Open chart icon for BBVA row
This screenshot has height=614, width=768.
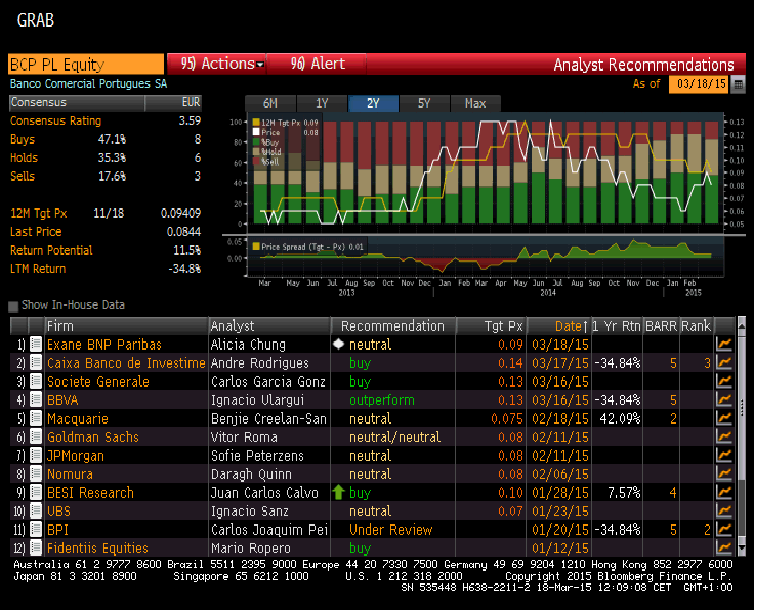tap(724, 400)
